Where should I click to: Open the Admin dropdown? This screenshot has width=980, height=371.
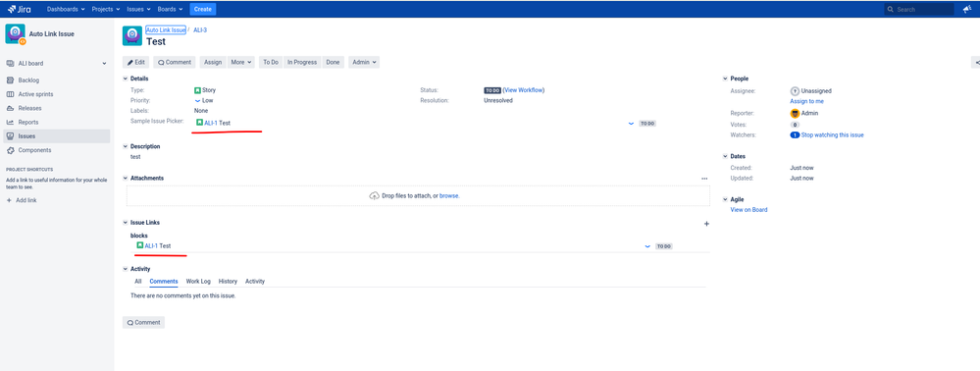coord(364,62)
